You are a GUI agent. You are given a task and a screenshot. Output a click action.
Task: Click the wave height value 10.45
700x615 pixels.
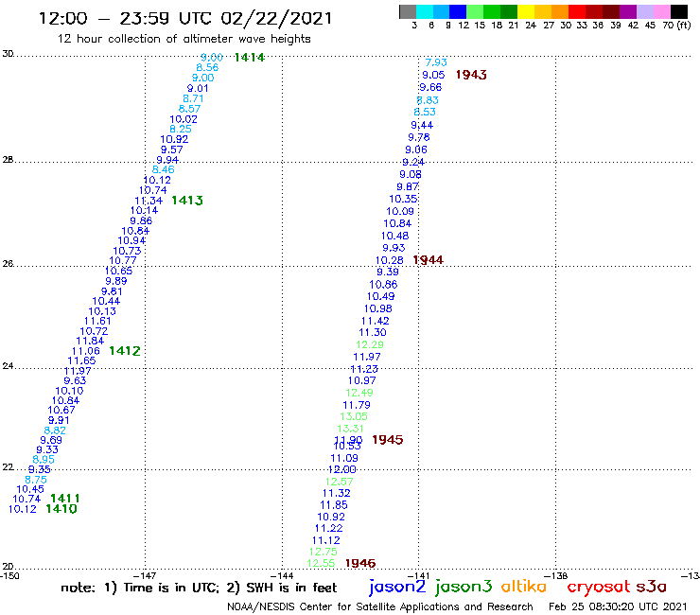[x=30, y=489]
